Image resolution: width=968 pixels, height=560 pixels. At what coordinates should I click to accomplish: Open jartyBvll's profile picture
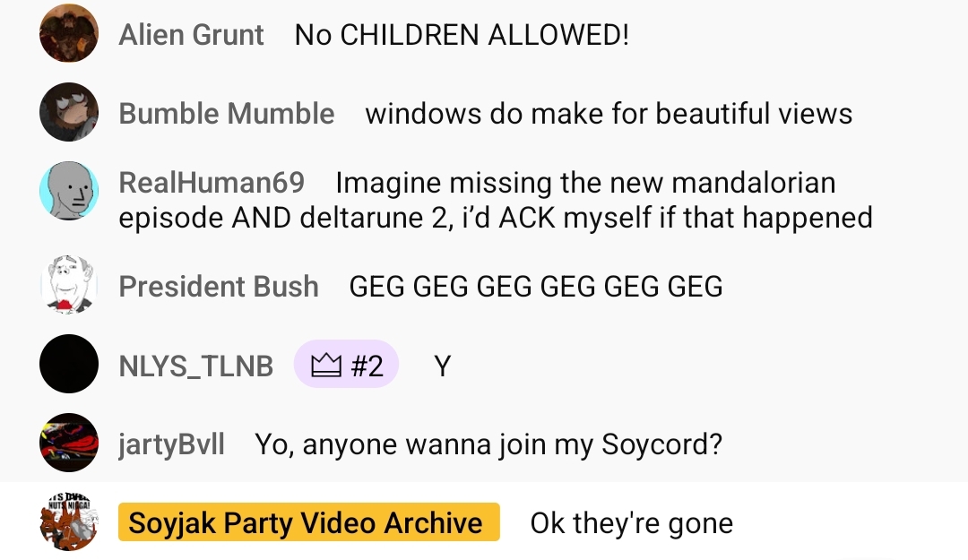click(69, 443)
